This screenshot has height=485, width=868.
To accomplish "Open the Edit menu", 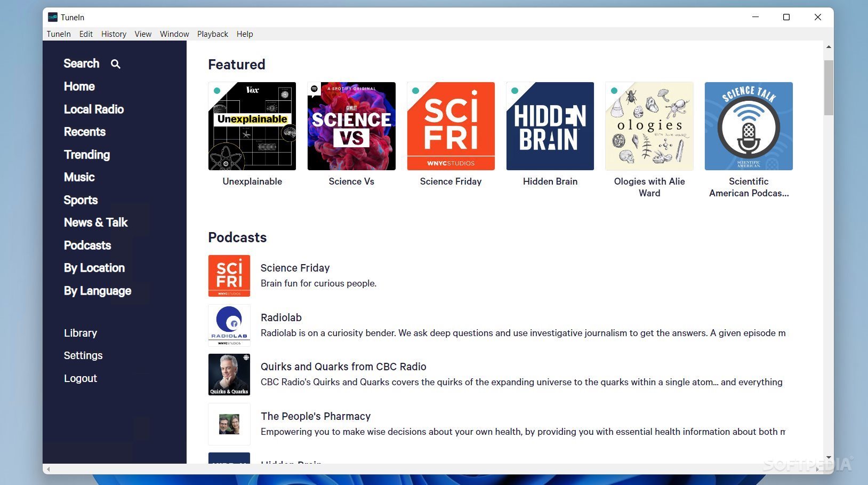I will (86, 34).
